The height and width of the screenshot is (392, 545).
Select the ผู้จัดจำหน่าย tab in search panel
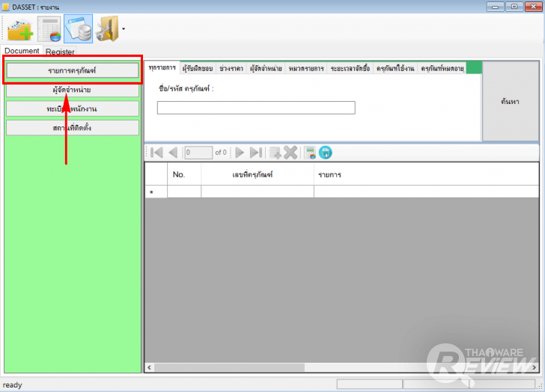point(266,68)
